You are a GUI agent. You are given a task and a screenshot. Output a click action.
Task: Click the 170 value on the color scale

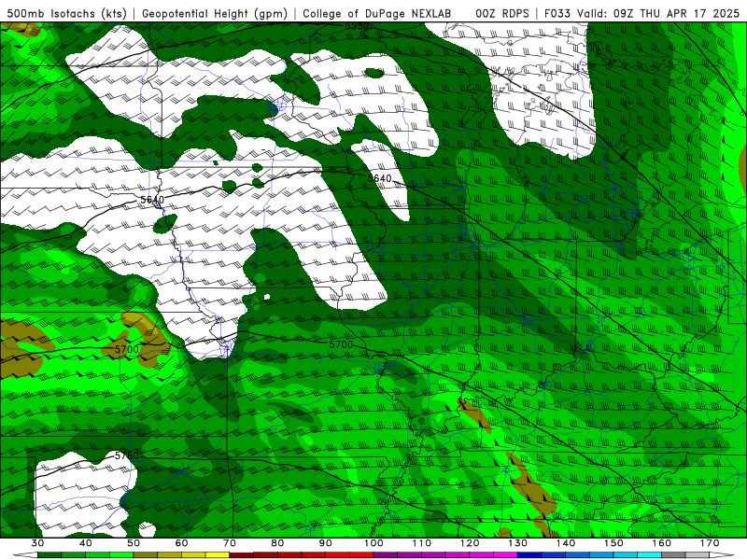pos(710,543)
